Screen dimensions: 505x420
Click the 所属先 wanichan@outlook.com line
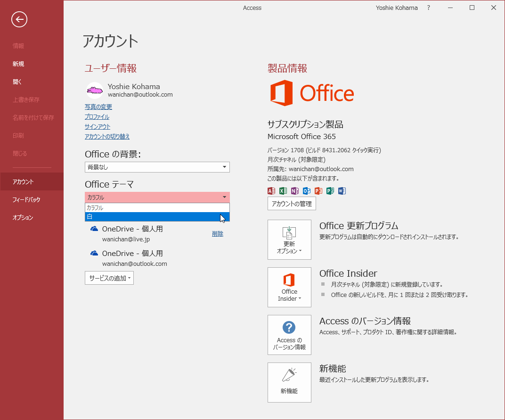310,169
